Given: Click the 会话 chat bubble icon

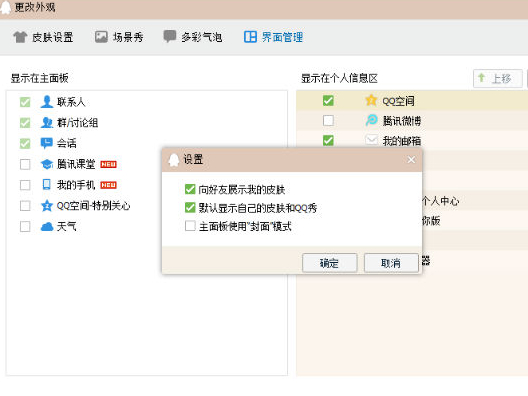Looking at the screenshot, I should click(x=46, y=143).
